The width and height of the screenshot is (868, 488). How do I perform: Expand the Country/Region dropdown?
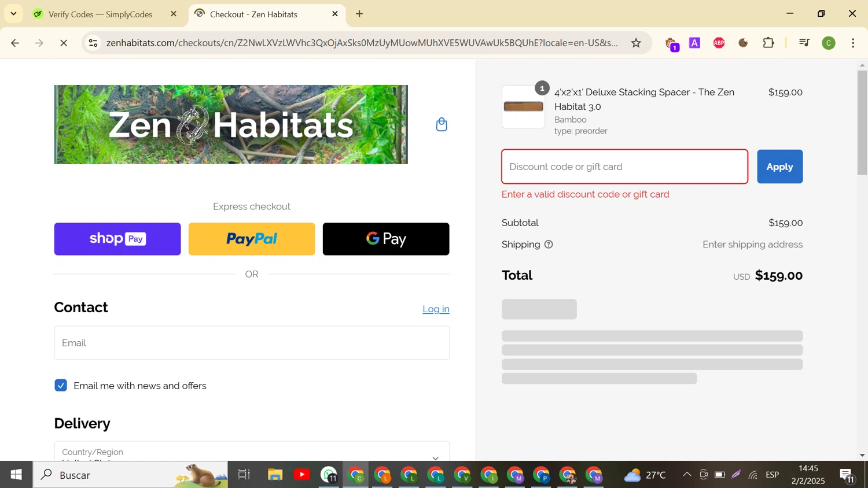point(252,452)
